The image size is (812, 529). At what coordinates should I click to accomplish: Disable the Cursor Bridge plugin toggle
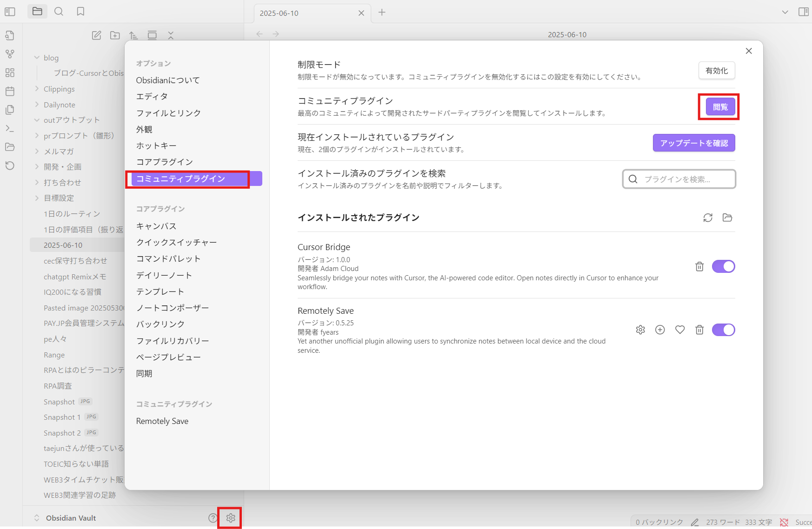(x=723, y=266)
